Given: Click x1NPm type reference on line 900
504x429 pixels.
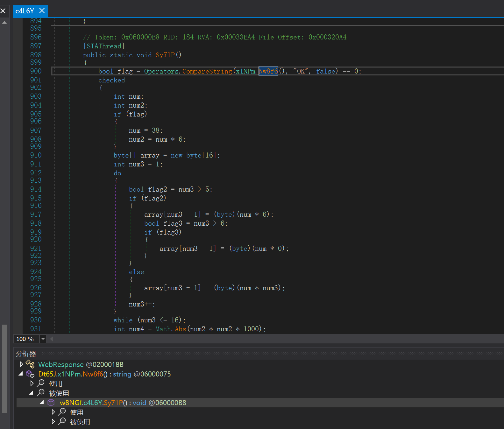Looking at the screenshot, I should [245, 71].
